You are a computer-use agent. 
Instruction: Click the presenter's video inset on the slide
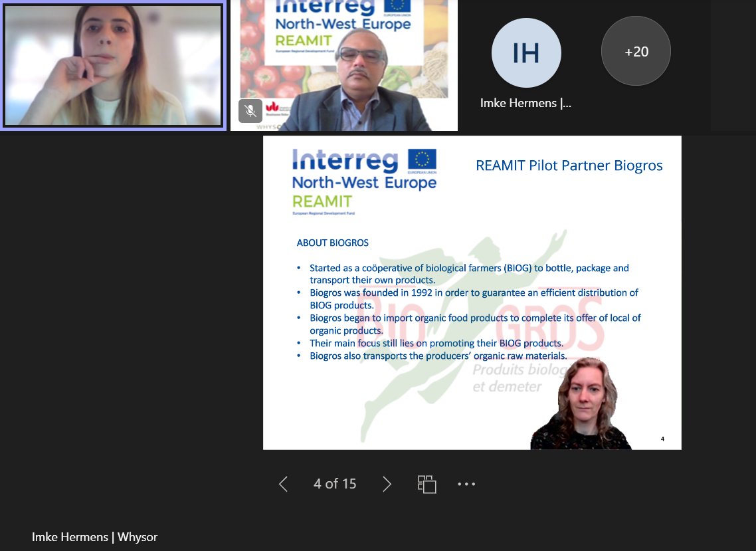(581, 403)
